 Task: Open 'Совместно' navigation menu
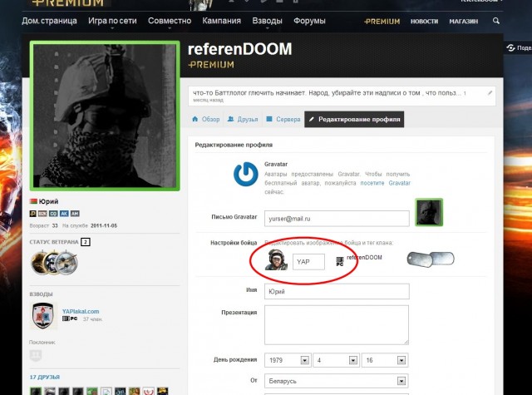tap(170, 21)
